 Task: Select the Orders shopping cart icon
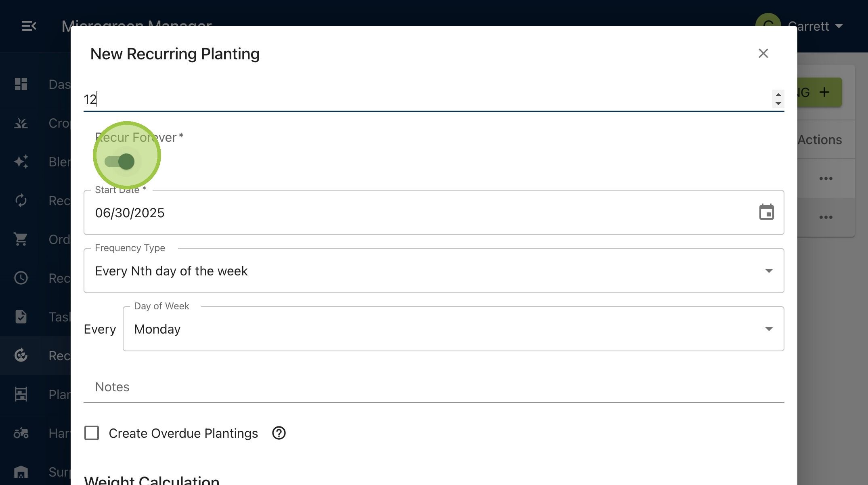click(x=21, y=239)
